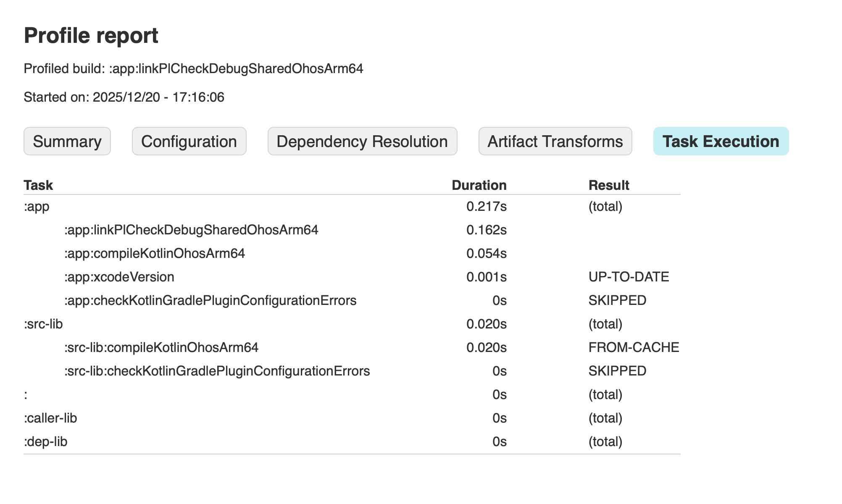Select the :src-lib:compileKotlinOhosArm64 task
Image resolution: width=842 pixels, height=504 pixels.
161,348
